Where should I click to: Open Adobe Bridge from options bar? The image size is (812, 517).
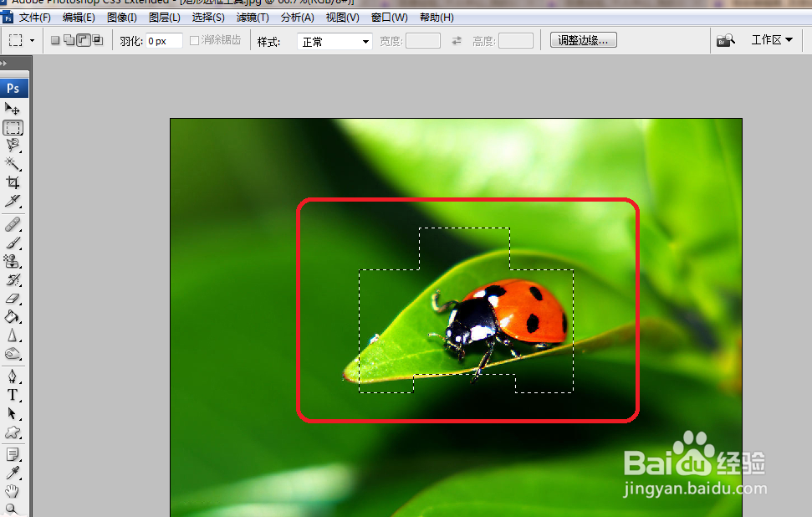(726, 40)
